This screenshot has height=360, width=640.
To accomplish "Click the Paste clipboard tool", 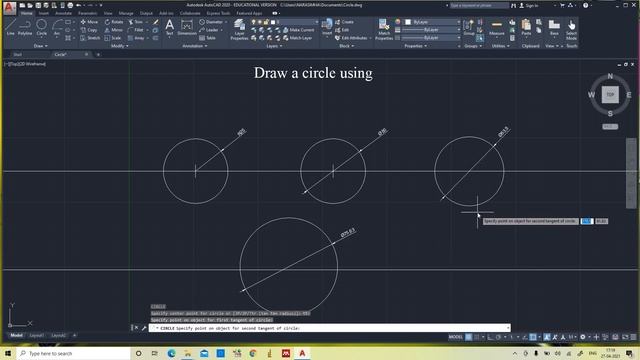I will (x=526, y=27).
